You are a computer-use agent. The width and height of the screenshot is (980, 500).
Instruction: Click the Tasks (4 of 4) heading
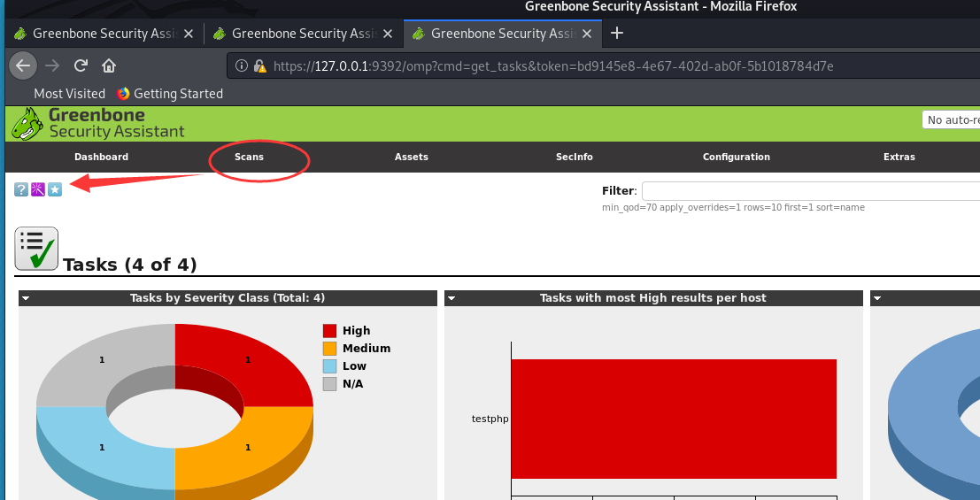(x=130, y=265)
